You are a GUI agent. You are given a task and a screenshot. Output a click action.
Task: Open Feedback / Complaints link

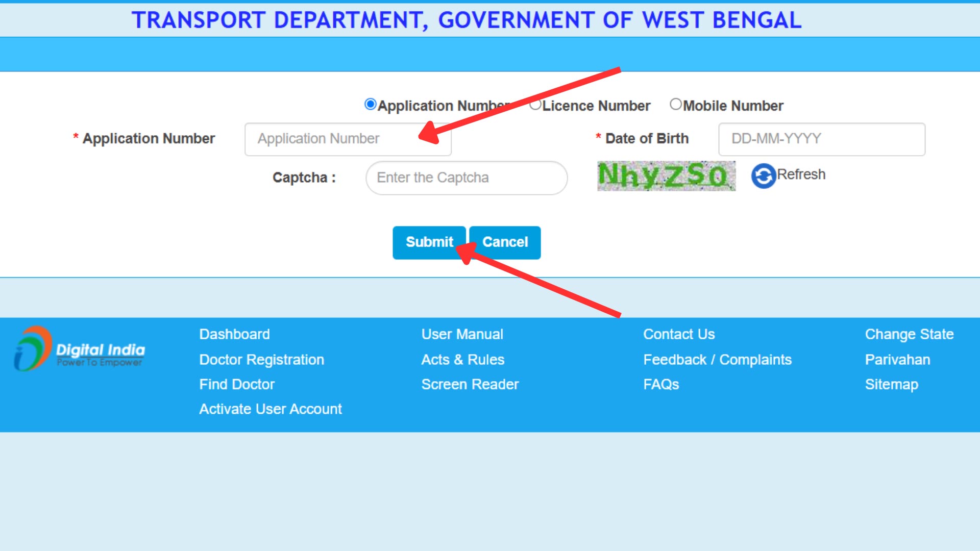[718, 359]
